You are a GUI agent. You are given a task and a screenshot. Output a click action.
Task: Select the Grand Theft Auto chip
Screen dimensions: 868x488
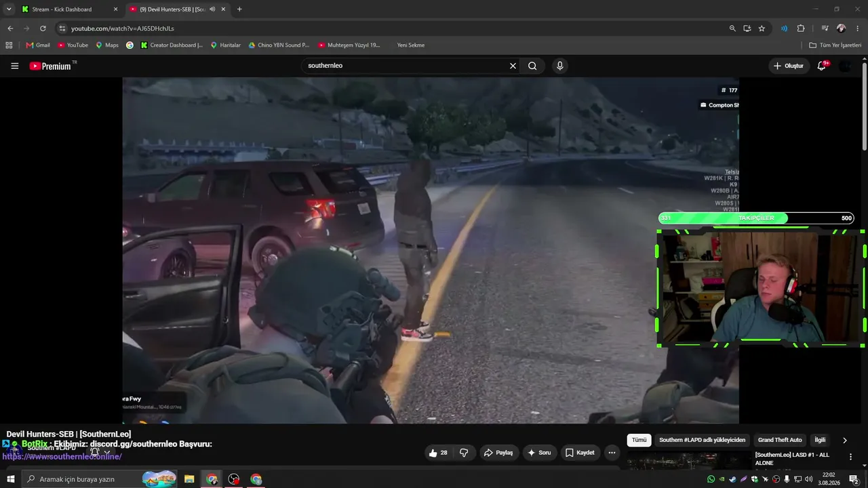(x=780, y=440)
